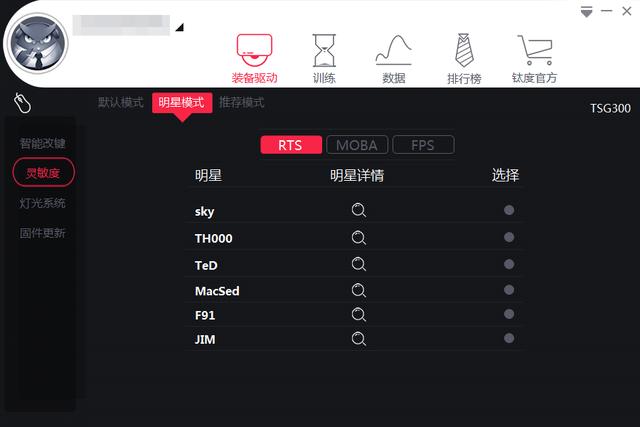The image size is (640, 427).
Task: Open 灯光系统 lighting system in sidebar
Action: pyautogui.click(x=42, y=203)
